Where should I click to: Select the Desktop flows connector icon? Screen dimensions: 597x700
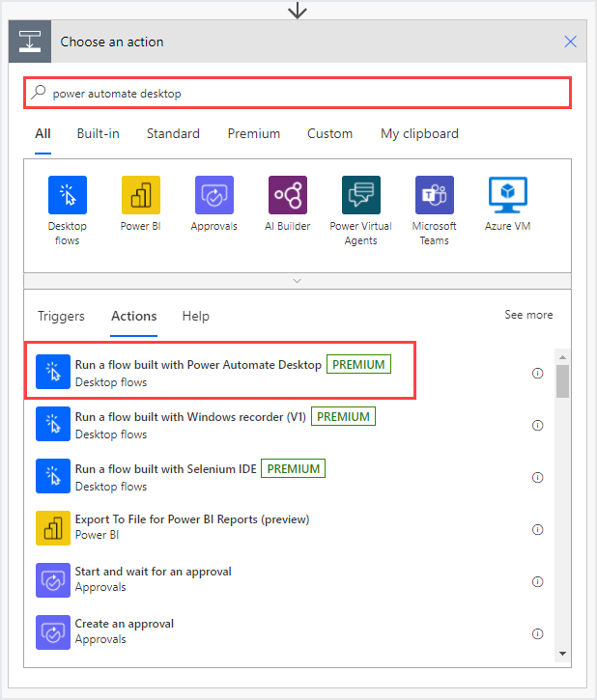tap(68, 195)
